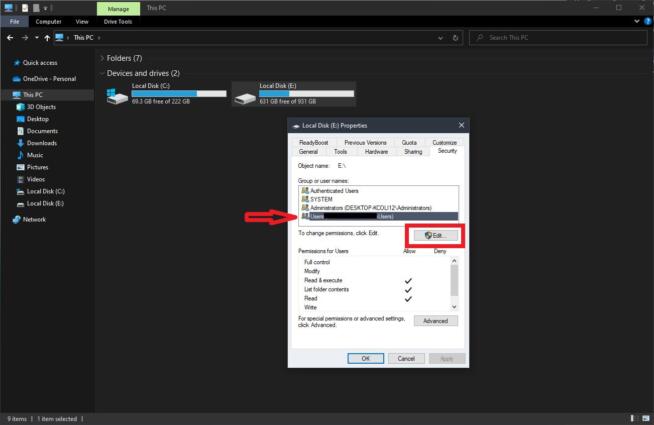Click permissions list scroll down arrow

click(454, 307)
